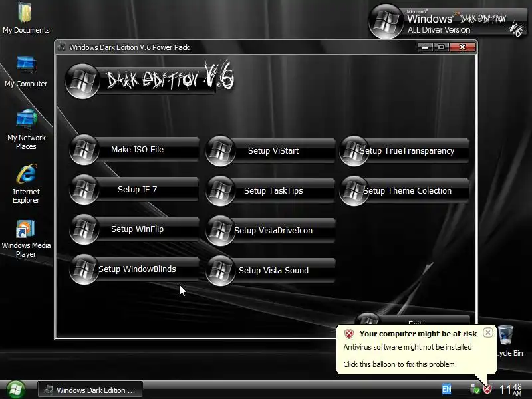Choose the Setup TaskTips option
Image resolution: width=532 pixels, height=399 pixels.
point(271,191)
